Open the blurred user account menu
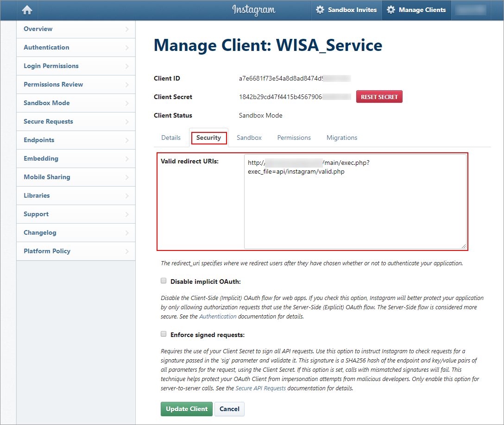This screenshot has width=504, height=425. [471, 10]
